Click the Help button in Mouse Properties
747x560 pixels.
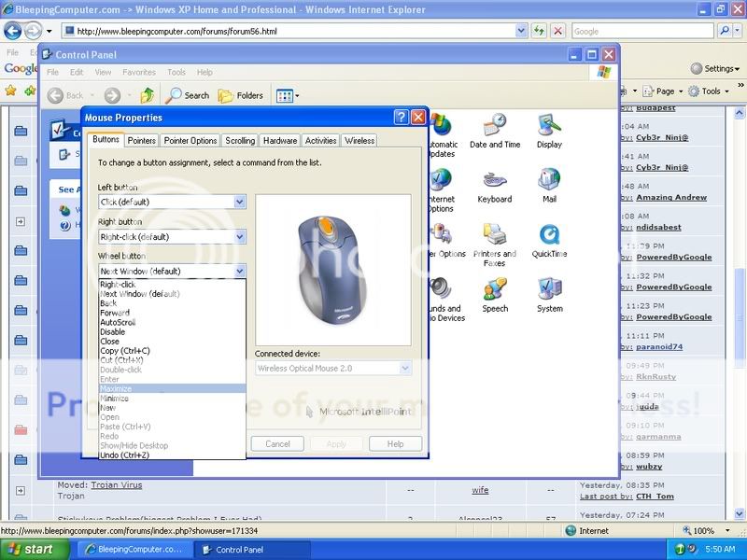click(395, 444)
